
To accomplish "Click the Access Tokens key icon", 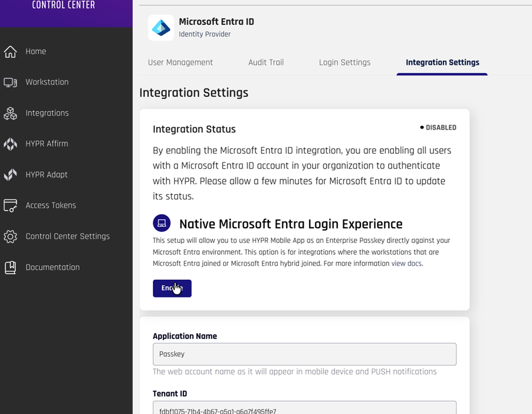I will [11, 206].
